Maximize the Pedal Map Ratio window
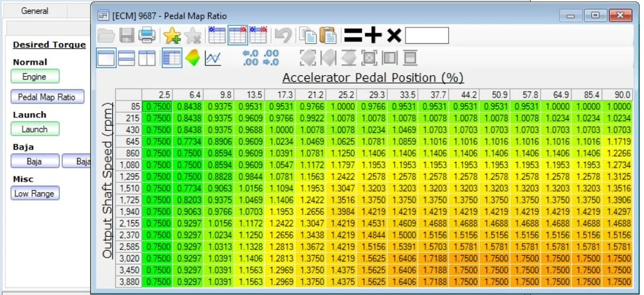This screenshot has width=644, height=295. (x=595, y=16)
